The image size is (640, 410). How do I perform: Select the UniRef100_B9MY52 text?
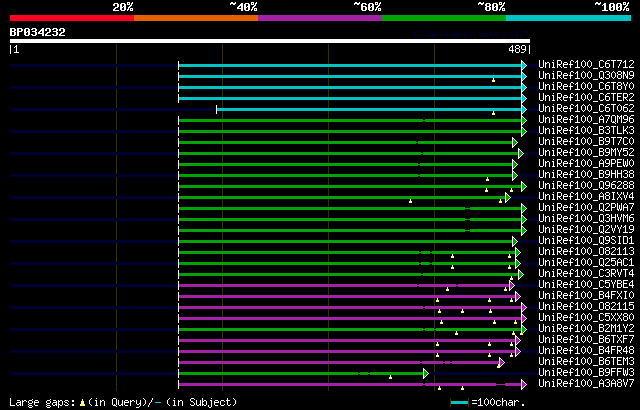(586, 152)
